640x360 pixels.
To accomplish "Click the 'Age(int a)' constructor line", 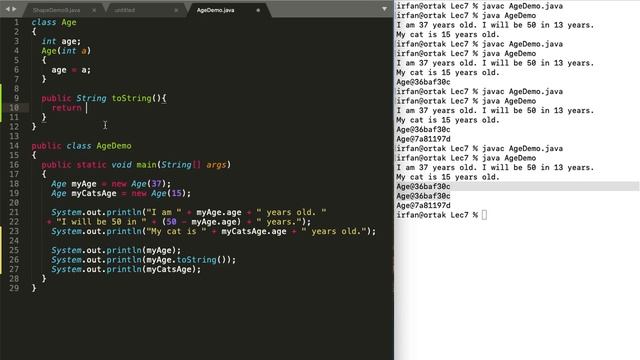I will [66, 51].
